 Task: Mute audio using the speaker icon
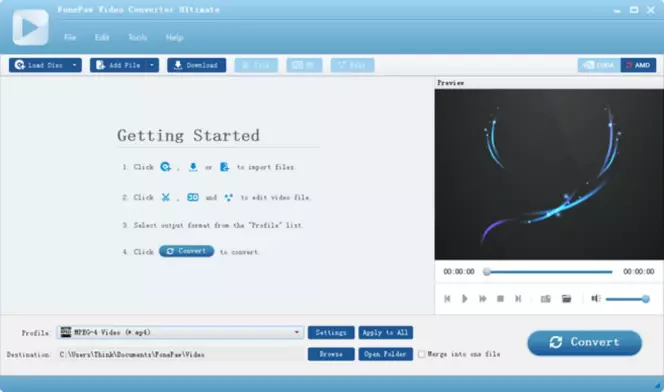[596, 298]
